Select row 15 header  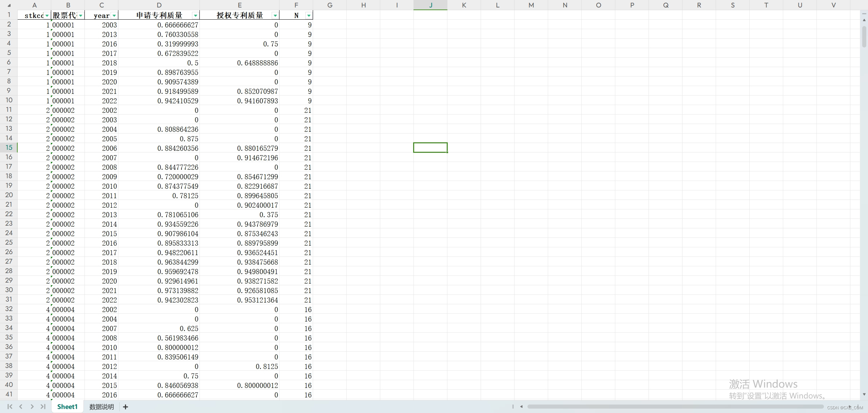(x=9, y=148)
